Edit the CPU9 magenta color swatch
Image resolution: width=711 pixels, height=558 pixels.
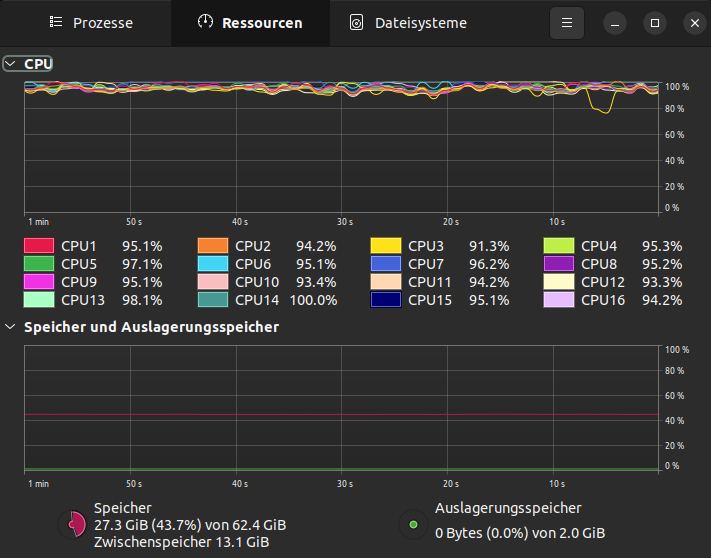point(39,282)
